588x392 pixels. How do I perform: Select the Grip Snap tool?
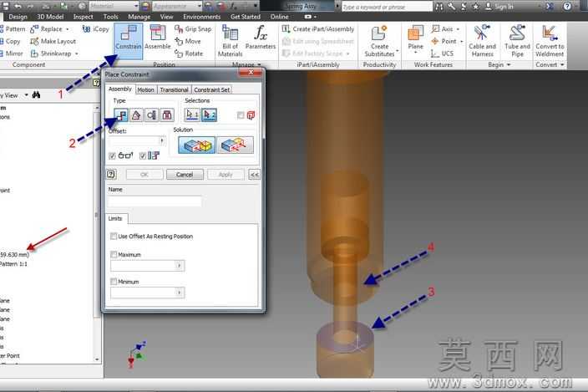[x=193, y=29]
